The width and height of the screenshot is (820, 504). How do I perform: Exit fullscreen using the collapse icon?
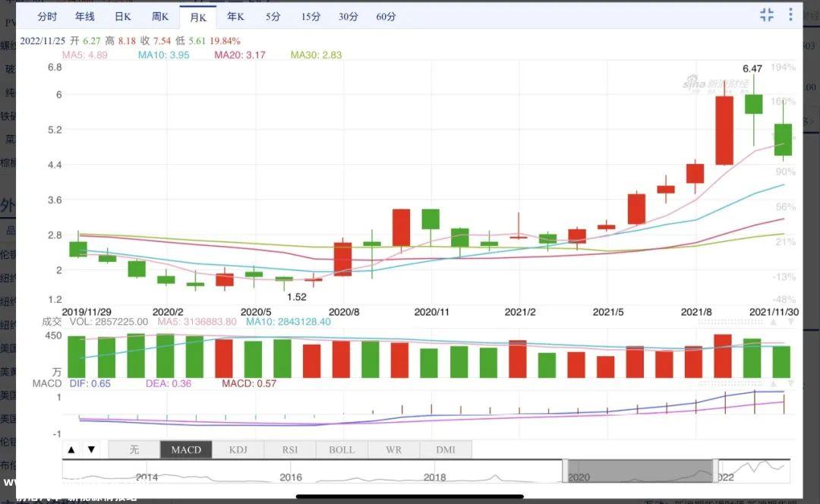click(x=767, y=14)
